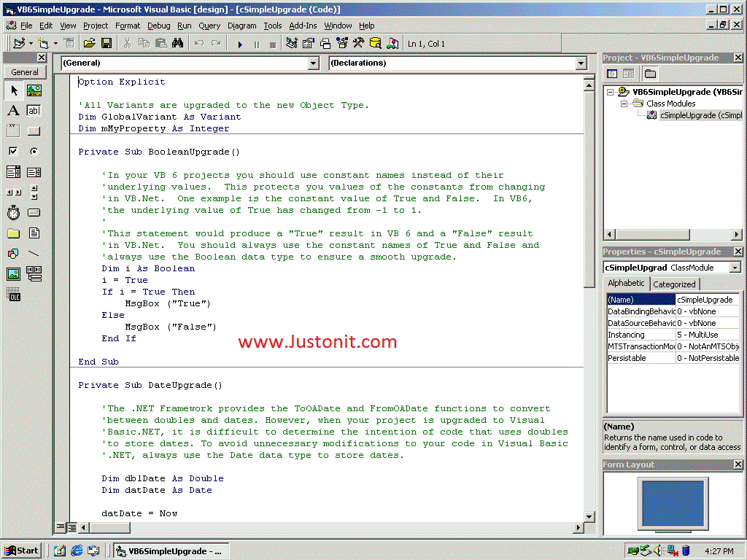Open the object dropdown showing General
The width and height of the screenshot is (747, 560).
313,63
